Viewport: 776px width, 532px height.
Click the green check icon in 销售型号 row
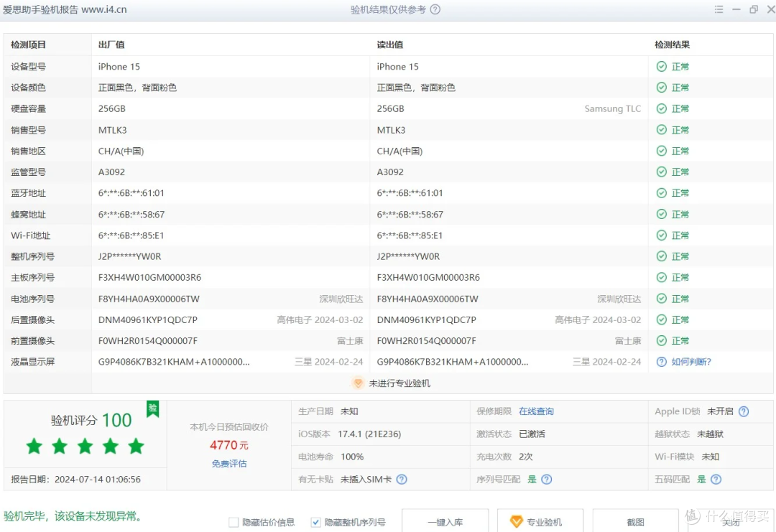click(x=661, y=129)
